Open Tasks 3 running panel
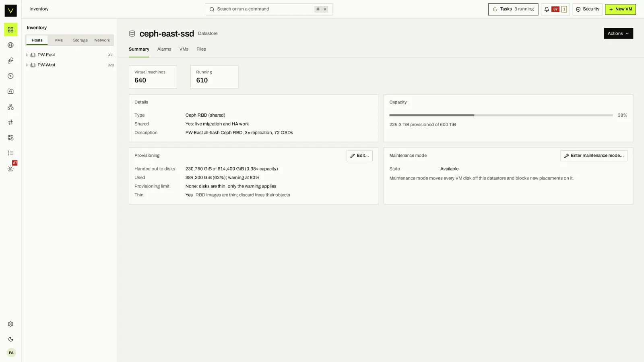644x362 pixels. coord(513,9)
